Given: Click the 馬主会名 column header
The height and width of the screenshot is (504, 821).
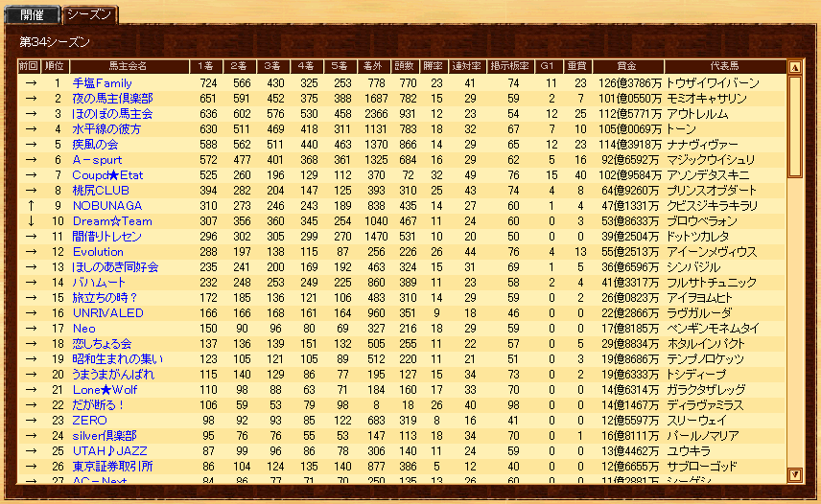Looking at the screenshot, I should tap(128, 66).
